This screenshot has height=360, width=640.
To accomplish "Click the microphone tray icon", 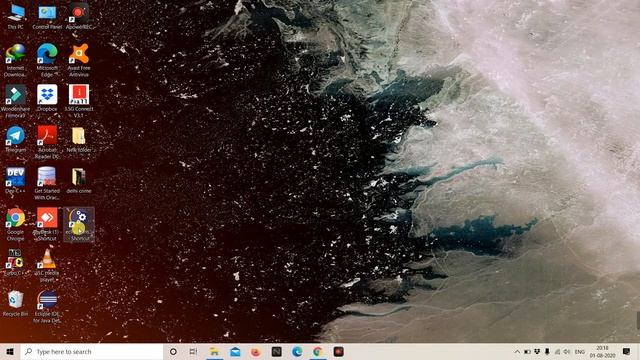I will [x=547, y=351].
